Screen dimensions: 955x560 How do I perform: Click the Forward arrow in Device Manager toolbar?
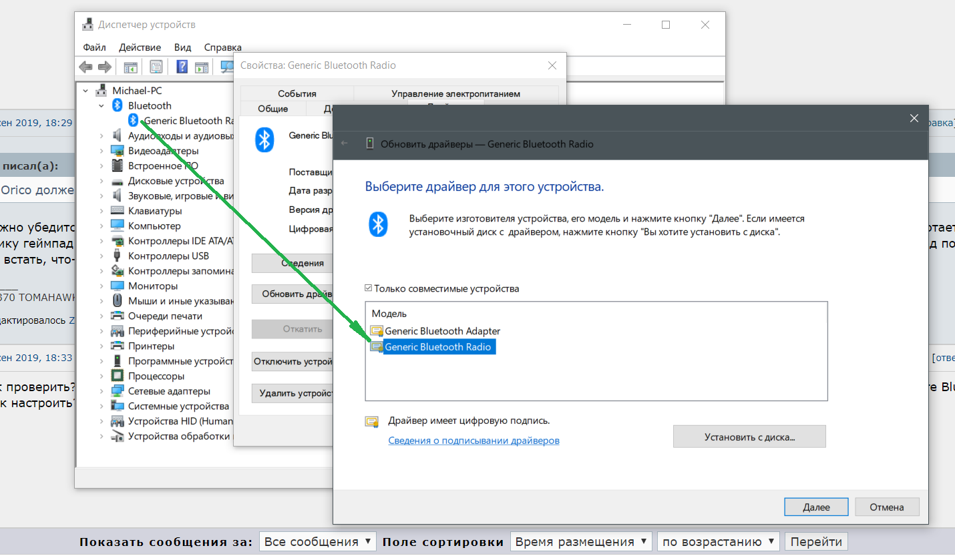coord(104,67)
